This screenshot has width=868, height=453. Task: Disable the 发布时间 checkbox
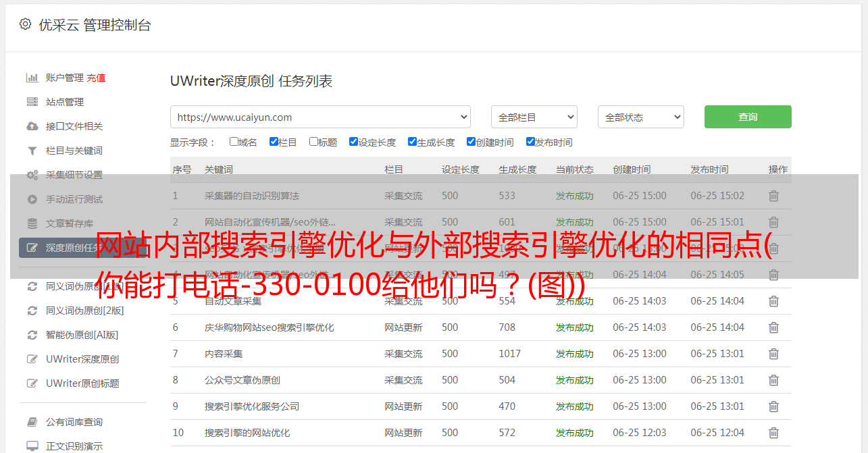coord(530,142)
